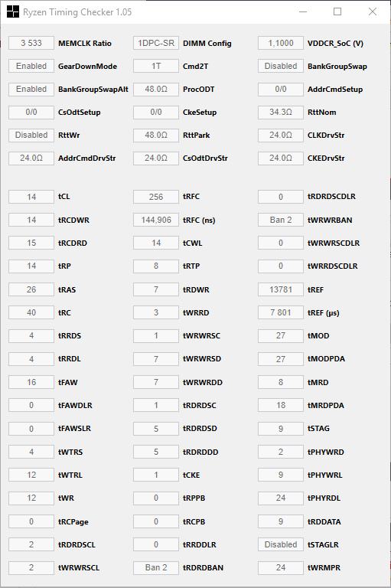Maximize the Ryzen Timing Checker window
The image size is (391, 588).
(x=337, y=11)
